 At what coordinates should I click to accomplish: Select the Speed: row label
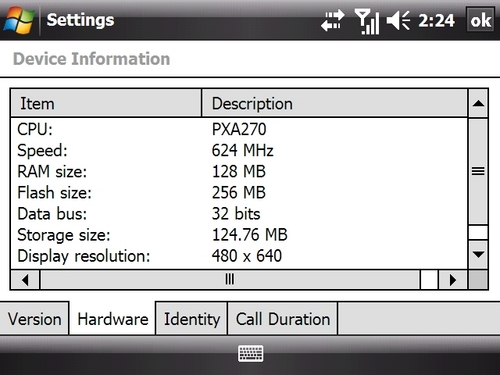pyautogui.click(x=42, y=151)
